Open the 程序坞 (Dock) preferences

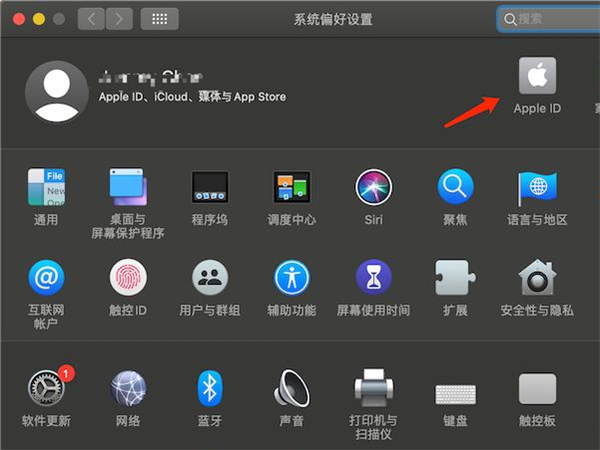click(210, 187)
